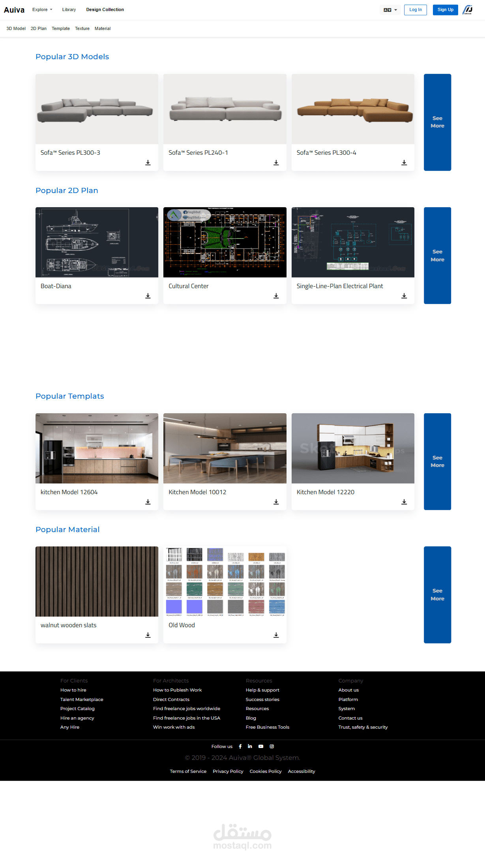The width and height of the screenshot is (485, 868).
Task: Open Privacy Policy link
Action: [228, 771]
